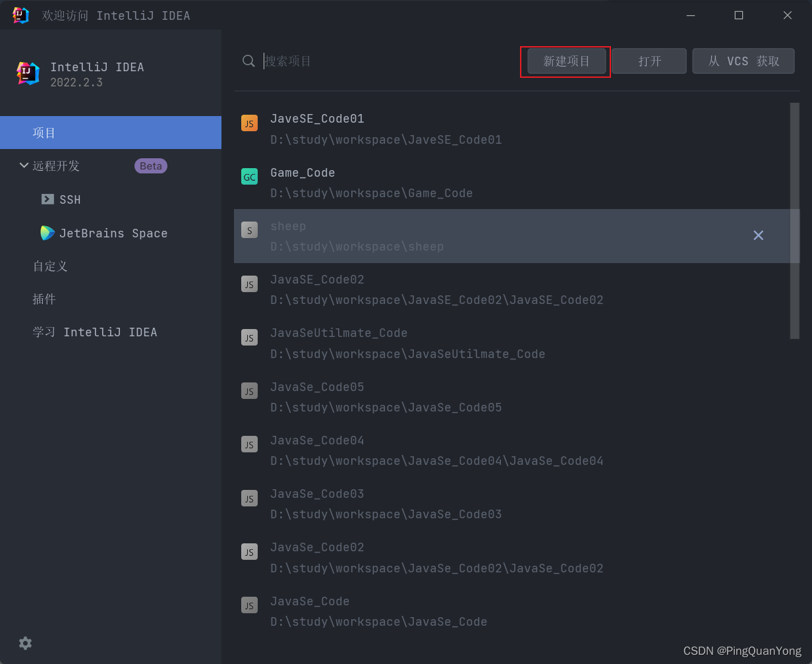
Task: Open the JavaSe_Code05 project name
Action: 317,387
